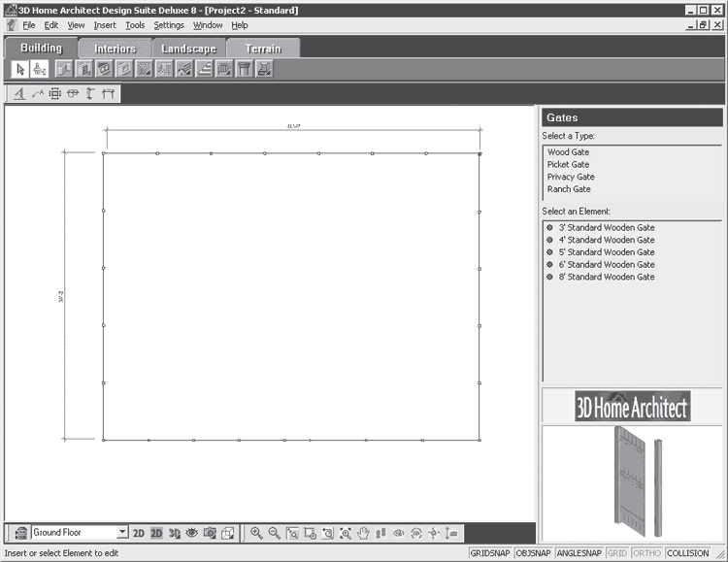The height and width of the screenshot is (562, 728).
Task: Enable GRID display in status bar
Action: [x=617, y=553]
